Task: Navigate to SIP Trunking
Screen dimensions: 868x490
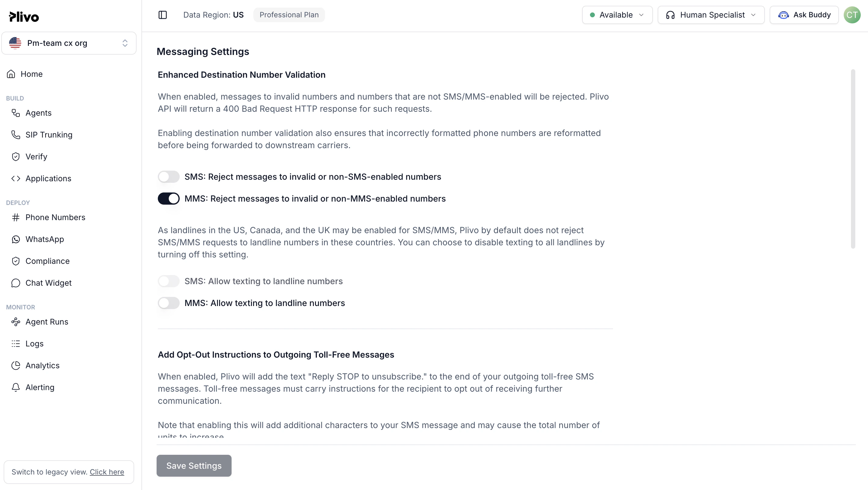Action: click(49, 135)
